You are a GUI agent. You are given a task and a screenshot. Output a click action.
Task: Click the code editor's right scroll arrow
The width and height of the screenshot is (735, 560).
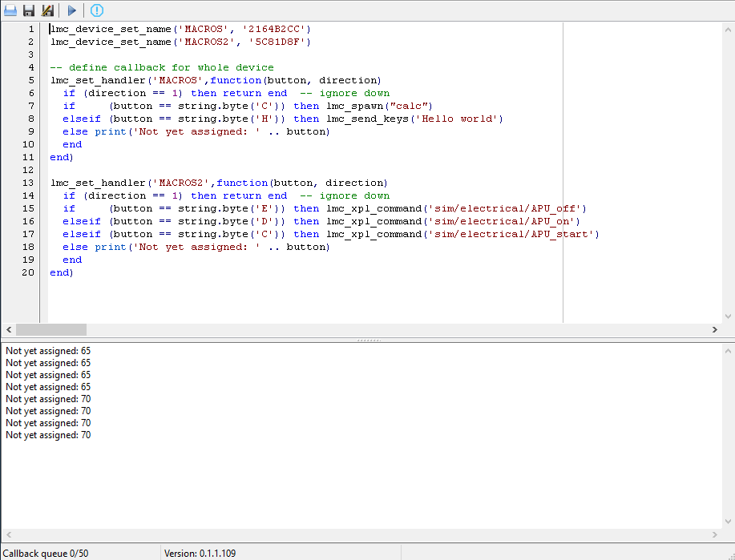coord(715,329)
